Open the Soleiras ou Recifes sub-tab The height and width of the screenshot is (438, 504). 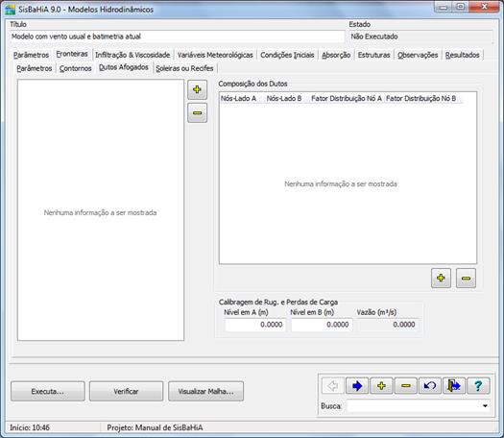pos(184,68)
